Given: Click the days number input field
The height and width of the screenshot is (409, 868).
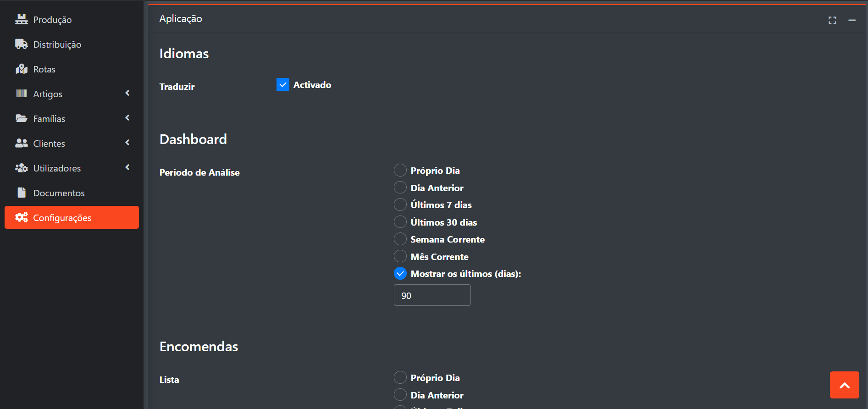Looking at the screenshot, I should pos(432,295).
